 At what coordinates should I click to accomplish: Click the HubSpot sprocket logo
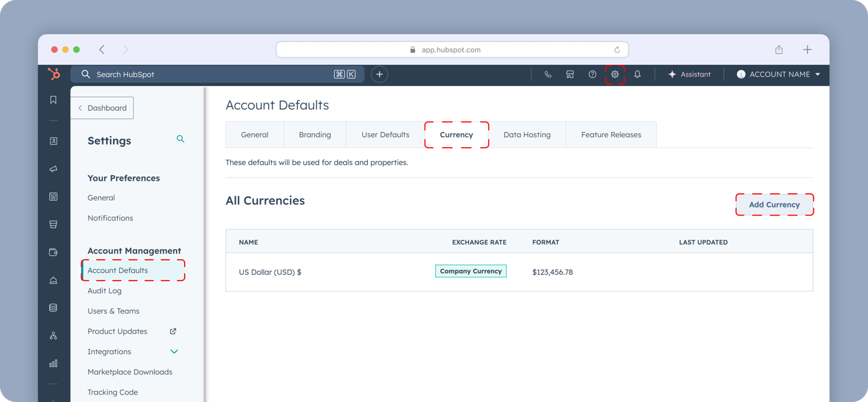pos(54,74)
